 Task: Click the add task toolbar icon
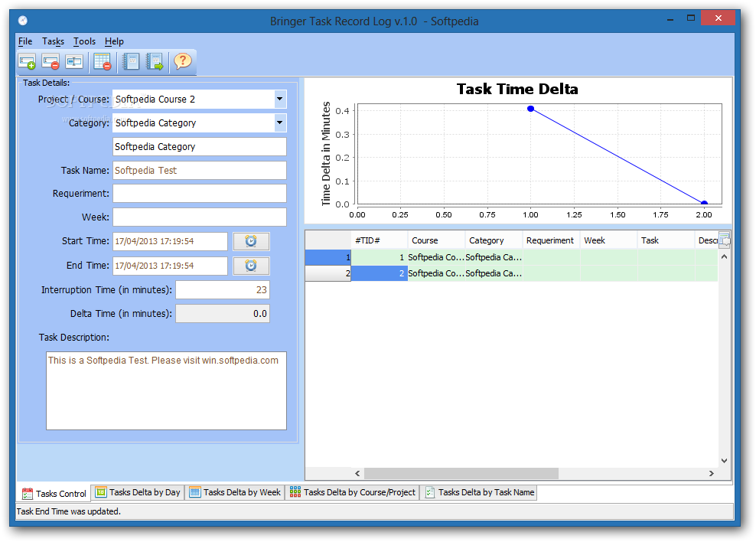point(27,62)
